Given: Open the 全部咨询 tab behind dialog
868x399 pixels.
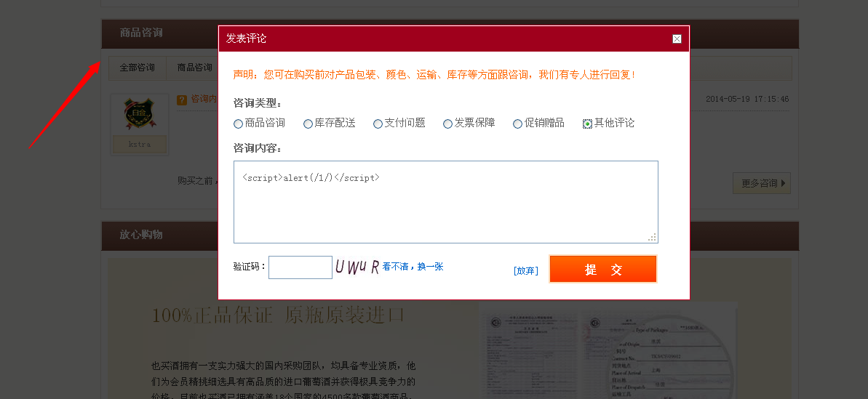Looking at the screenshot, I should (x=138, y=68).
